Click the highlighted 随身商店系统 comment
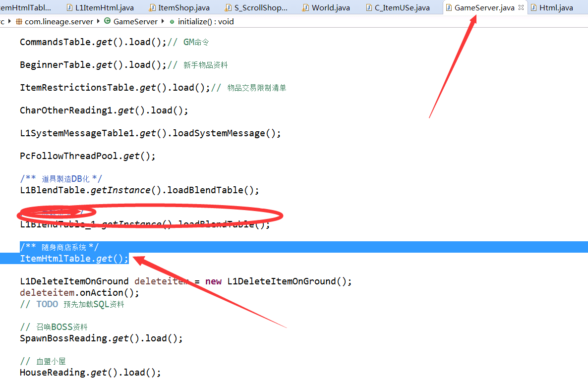The height and width of the screenshot is (380, 588). (x=59, y=247)
